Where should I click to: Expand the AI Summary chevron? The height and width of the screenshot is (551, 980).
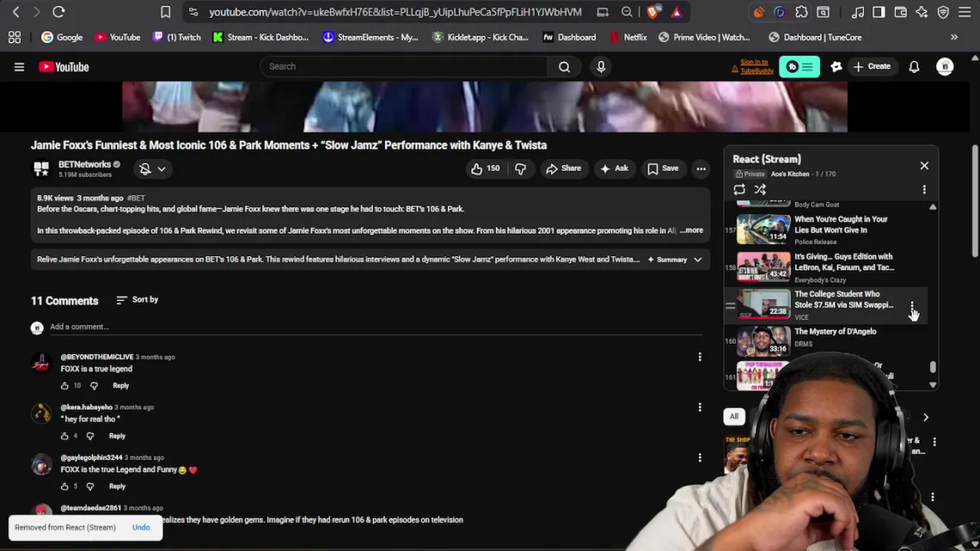(x=697, y=259)
